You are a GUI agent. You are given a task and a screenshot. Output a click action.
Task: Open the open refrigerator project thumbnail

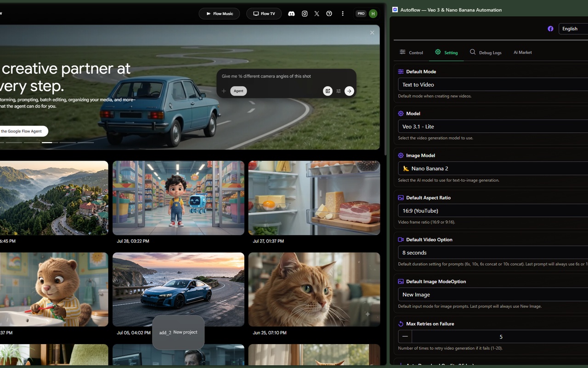tap(314, 198)
